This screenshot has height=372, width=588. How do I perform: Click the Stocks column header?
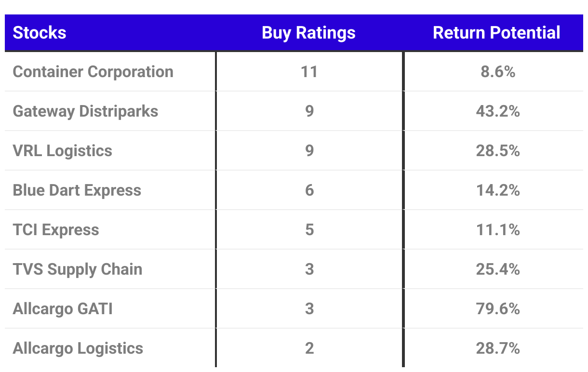[x=40, y=33]
